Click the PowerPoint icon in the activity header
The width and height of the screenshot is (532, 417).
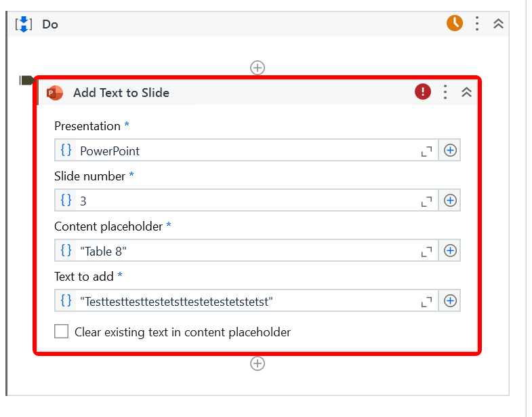click(x=55, y=93)
